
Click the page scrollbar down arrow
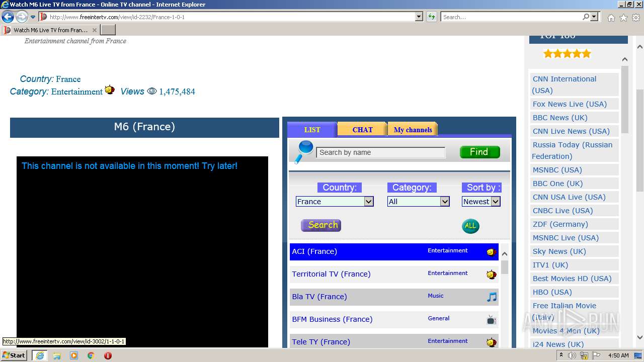(x=640, y=337)
